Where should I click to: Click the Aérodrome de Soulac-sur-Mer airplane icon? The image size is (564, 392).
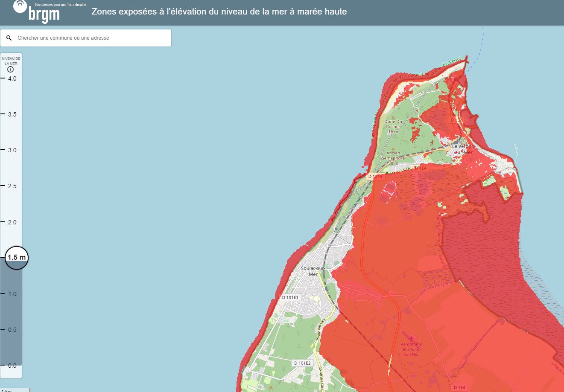[411, 338]
